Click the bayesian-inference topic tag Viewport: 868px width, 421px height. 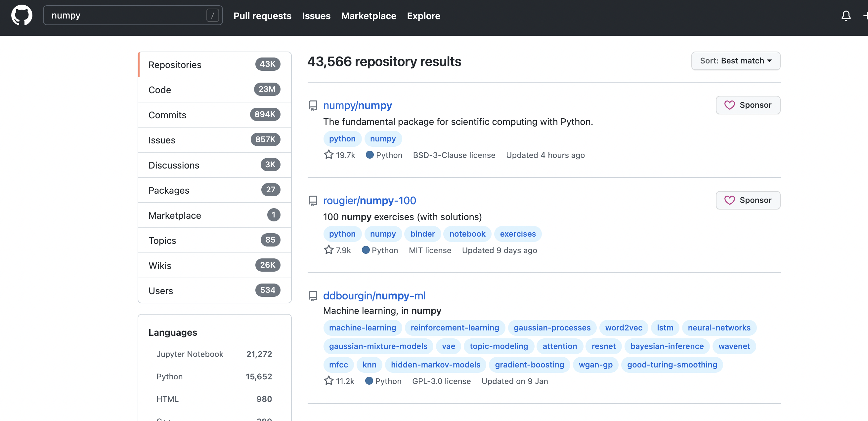pyautogui.click(x=667, y=346)
